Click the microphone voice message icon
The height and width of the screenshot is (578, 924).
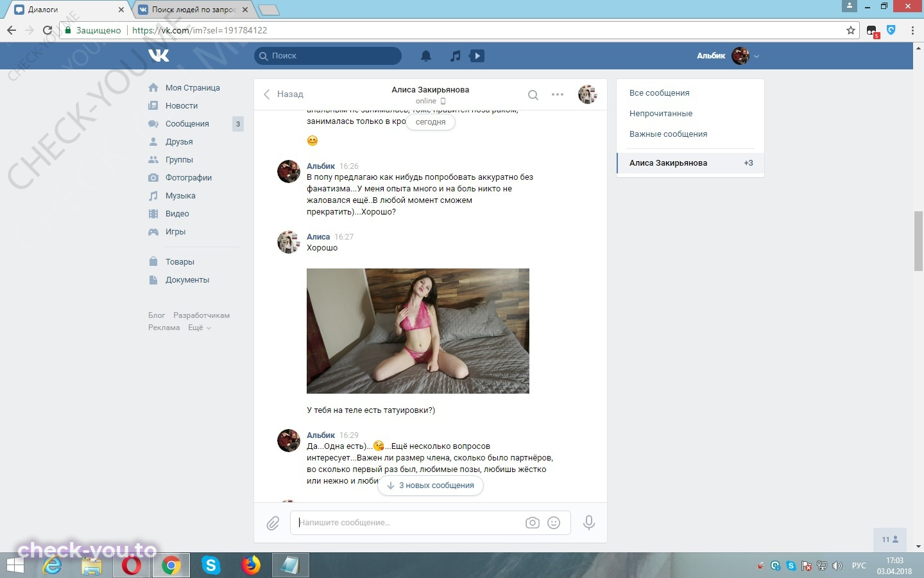click(x=588, y=523)
